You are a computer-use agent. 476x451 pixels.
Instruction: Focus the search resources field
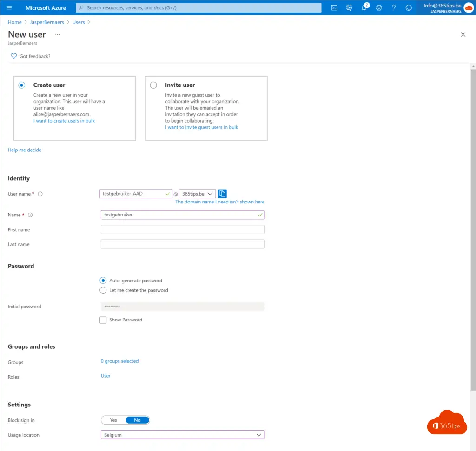point(198,7)
